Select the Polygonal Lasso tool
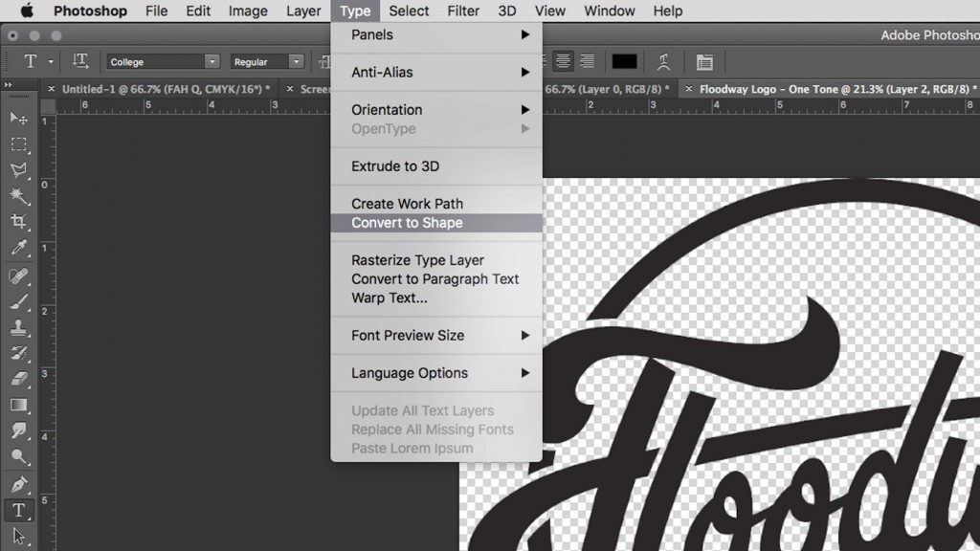The width and height of the screenshot is (980, 551). pos(19,170)
